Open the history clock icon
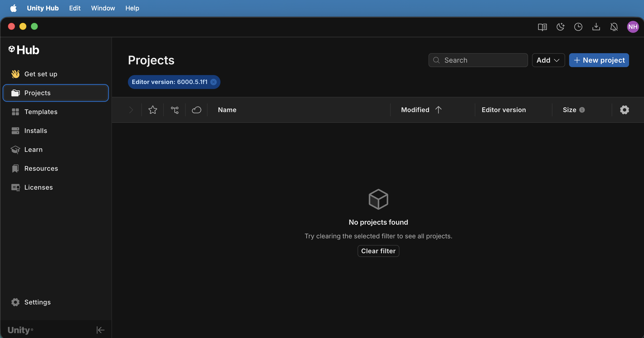This screenshot has height=338, width=644. [x=578, y=27]
